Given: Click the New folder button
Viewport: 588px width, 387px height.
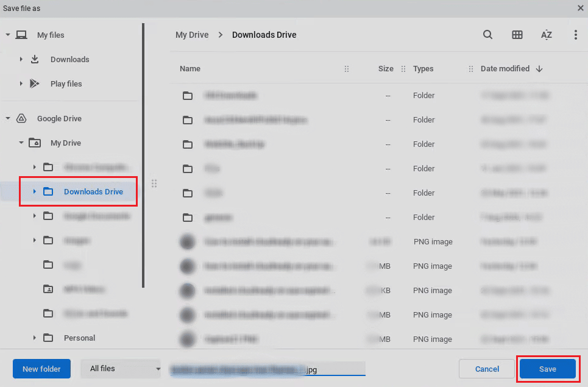Looking at the screenshot, I should click(41, 369).
